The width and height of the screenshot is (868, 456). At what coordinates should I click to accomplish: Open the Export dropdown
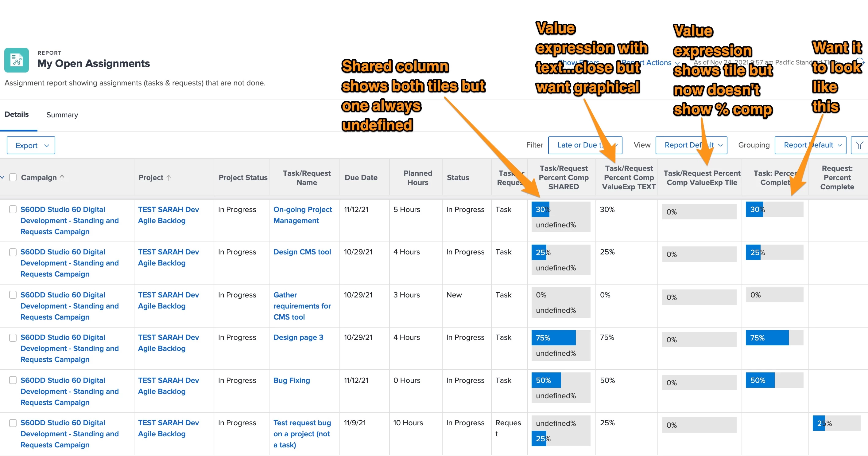click(x=31, y=145)
